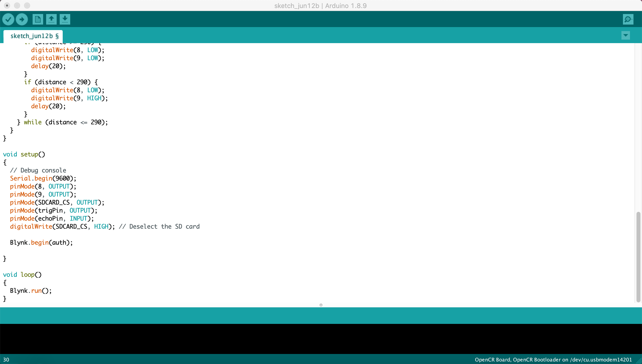Screen dimensions: 642x364
Task: Click line number 30 indicator
Action: tap(6, 359)
